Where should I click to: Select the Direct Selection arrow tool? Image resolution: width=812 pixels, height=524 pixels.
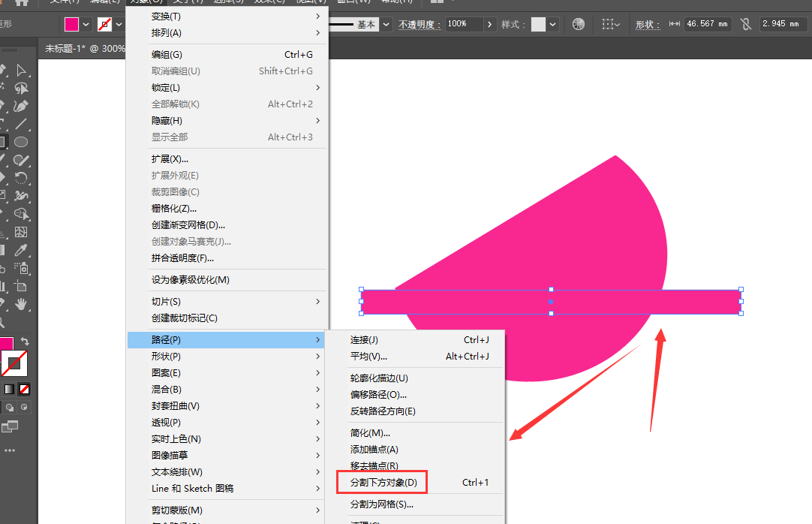point(21,71)
